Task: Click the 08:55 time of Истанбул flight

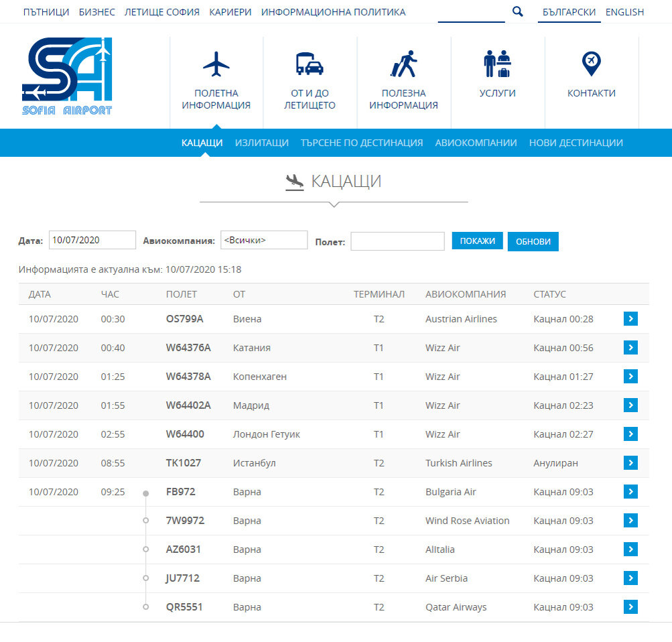Action: 113,463
